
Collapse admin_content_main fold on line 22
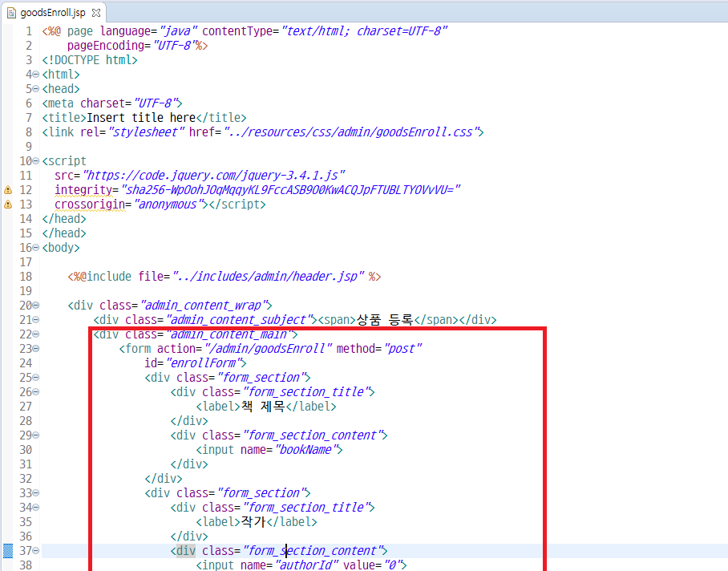pyautogui.click(x=36, y=334)
